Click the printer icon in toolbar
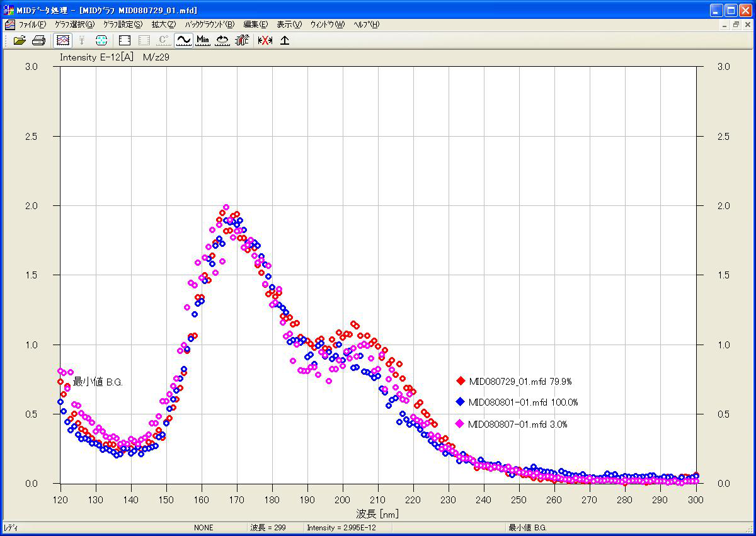The height and width of the screenshot is (536, 756). 38,40
